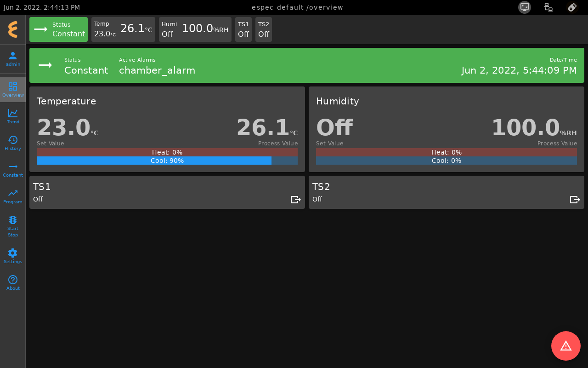Click the USB drive icon in top bar
The image size is (588, 368).
pyautogui.click(x=572, y=7)
